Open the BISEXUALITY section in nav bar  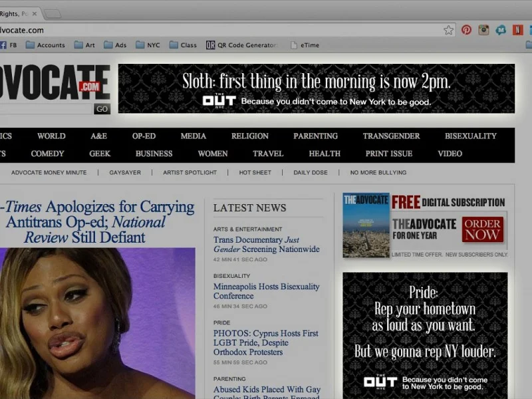click(x=471, y=136)
